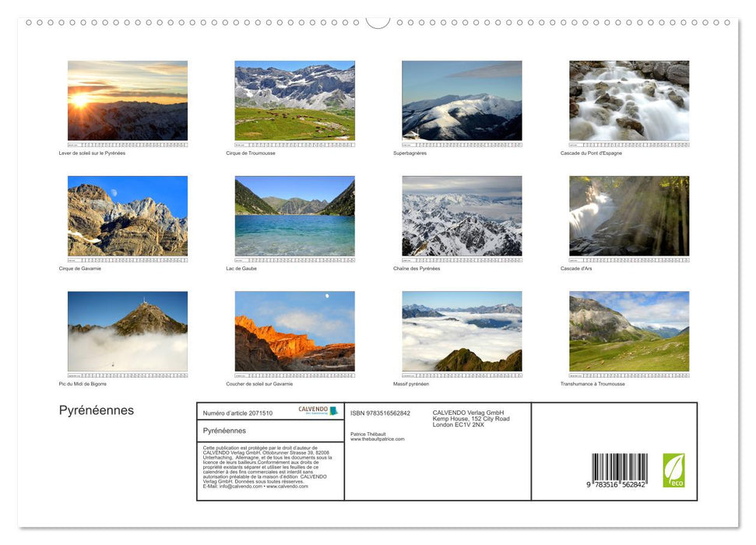The image size is (756, 545).
Task: Open the 'Cascade du Pont d'Espagne' waterfall image
Action: coord(628,102)
